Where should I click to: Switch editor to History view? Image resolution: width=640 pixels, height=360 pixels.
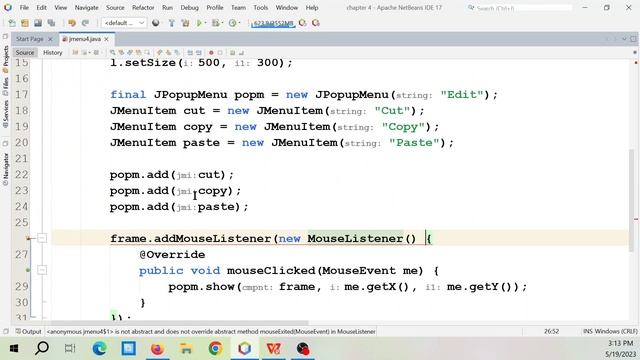coord(53,52)
